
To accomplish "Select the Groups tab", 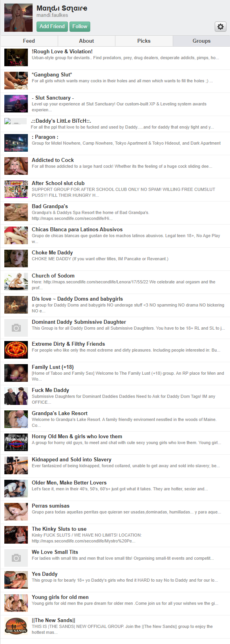I will [201, 41].
